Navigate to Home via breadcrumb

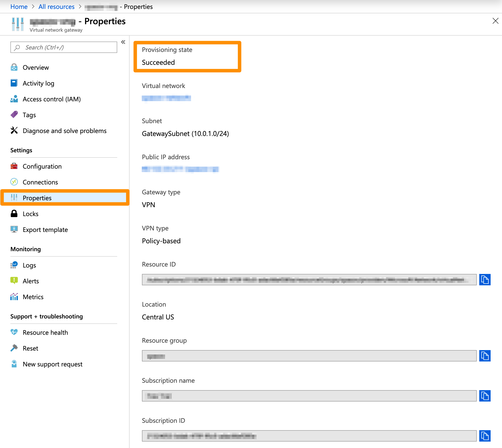pos(19,7)
